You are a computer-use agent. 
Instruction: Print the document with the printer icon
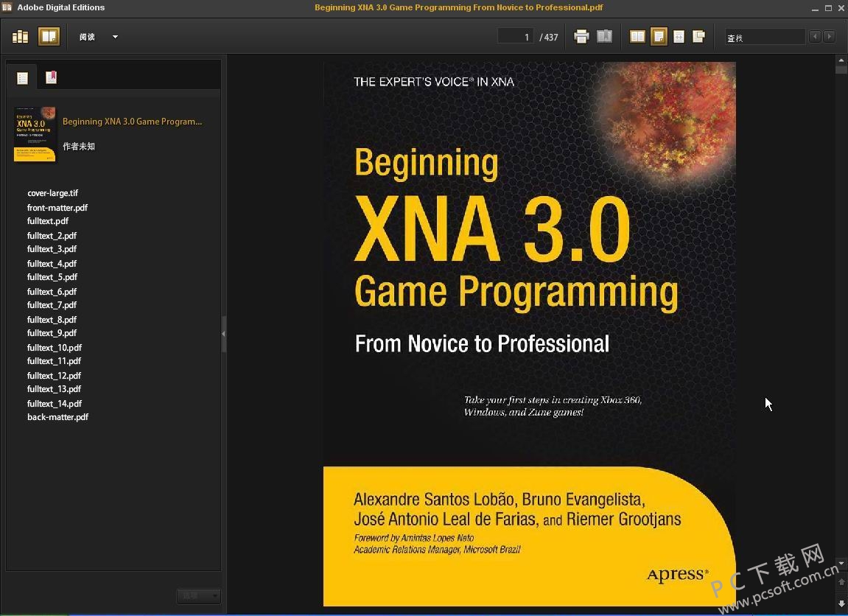581,37
